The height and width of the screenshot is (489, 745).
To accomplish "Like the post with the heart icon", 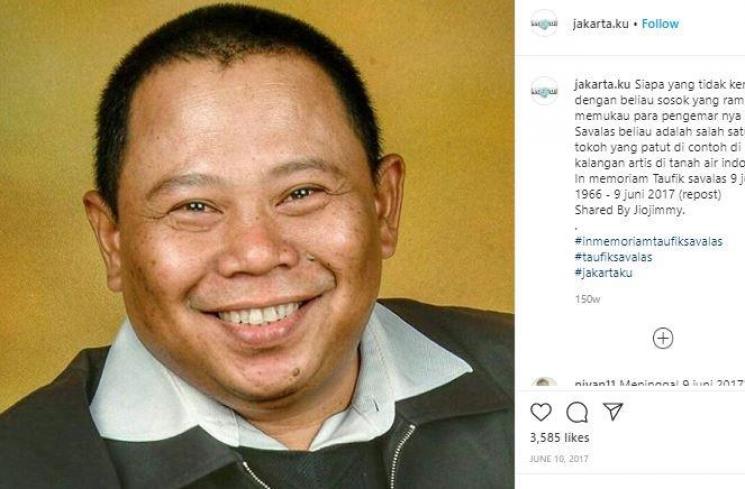I will pyautogui.click(x=541, y=412).
